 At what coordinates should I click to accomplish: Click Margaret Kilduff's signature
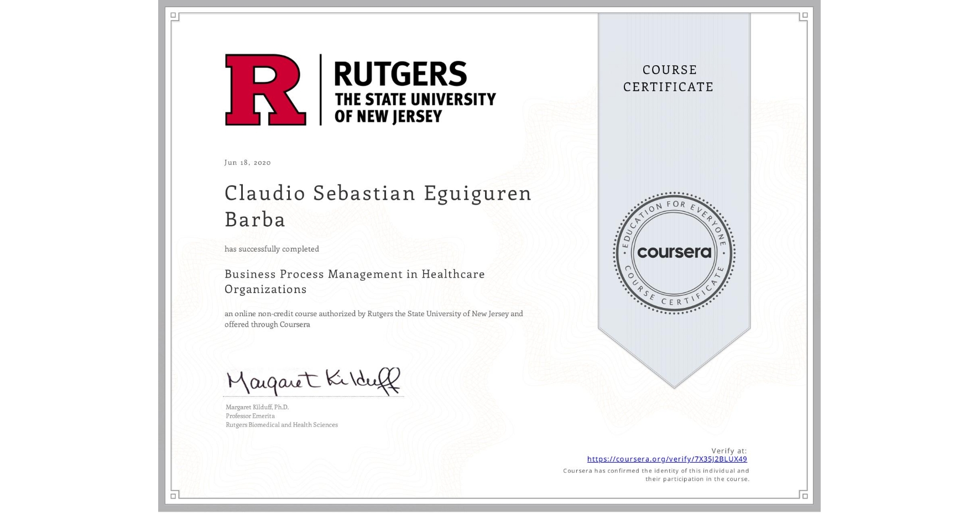[x=312, y=379]
